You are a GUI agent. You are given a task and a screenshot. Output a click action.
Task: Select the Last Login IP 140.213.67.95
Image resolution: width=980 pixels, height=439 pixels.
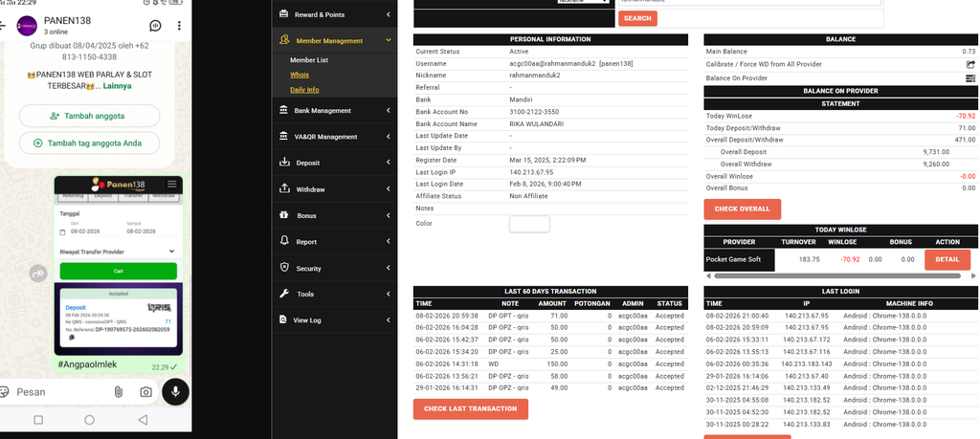tap(531, 172)
